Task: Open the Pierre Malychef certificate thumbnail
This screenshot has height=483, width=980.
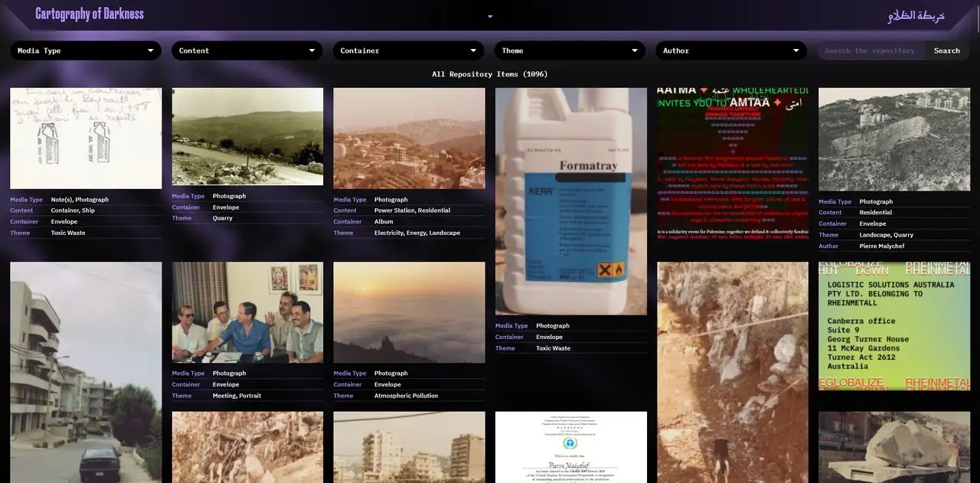Action: click(x=570, y=447)
